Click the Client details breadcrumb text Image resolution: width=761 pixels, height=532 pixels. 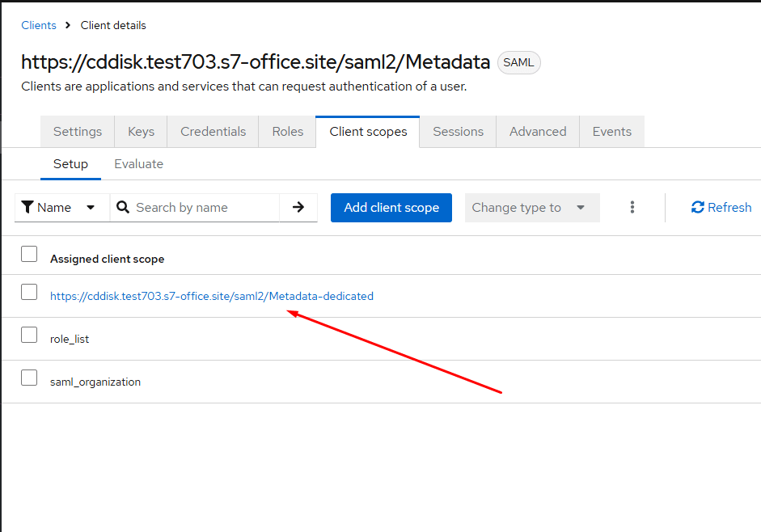tap(113, 25)
